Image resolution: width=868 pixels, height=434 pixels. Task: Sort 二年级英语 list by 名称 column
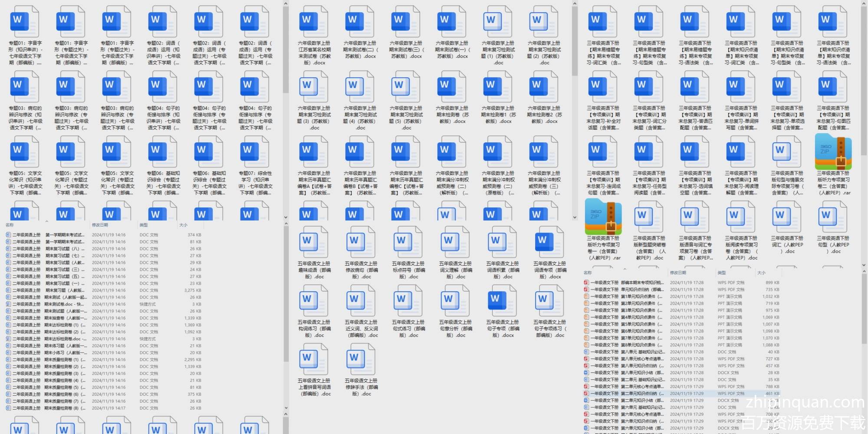tap(10, 225)
